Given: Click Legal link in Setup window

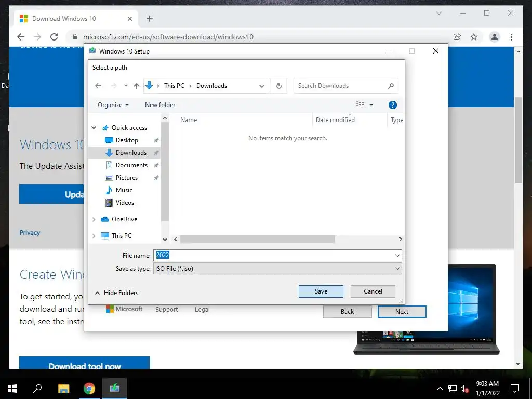Looking at the screenshot, I should pos(202,310).
